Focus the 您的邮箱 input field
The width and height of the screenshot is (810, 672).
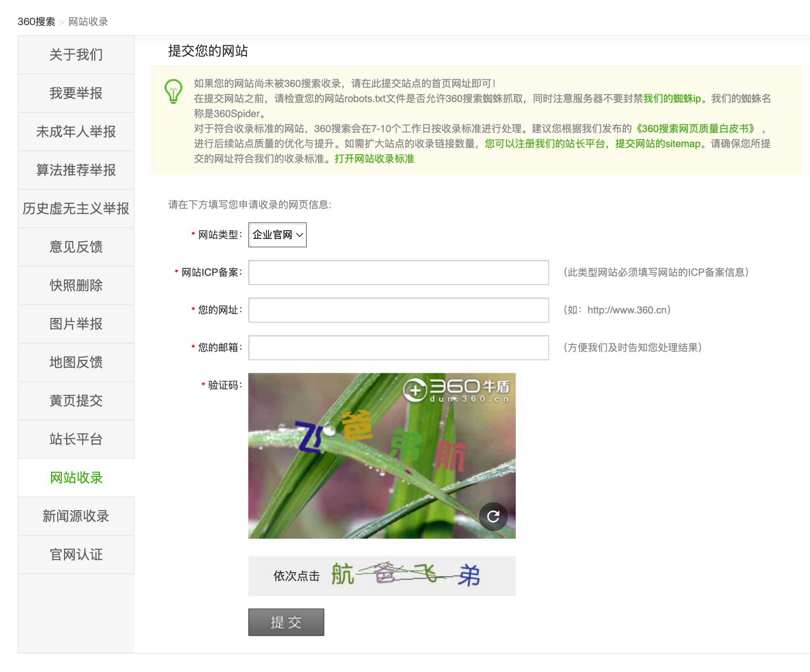click(x=399, y=348)
